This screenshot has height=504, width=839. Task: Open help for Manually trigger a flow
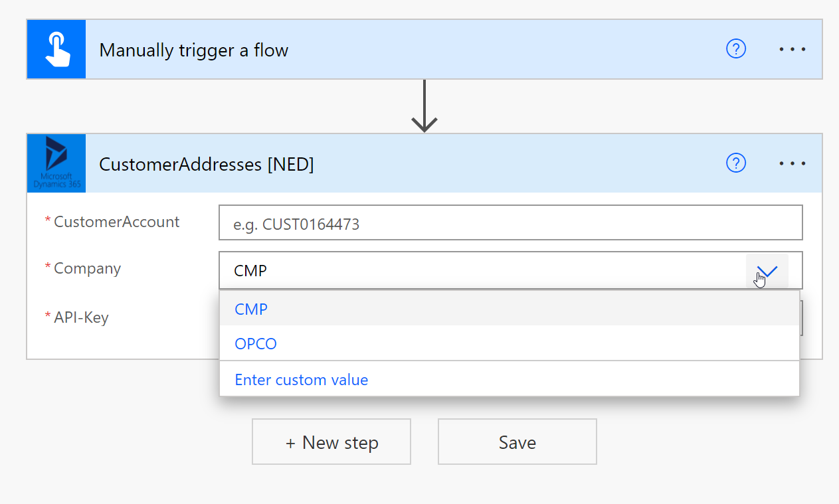[736, 49]
